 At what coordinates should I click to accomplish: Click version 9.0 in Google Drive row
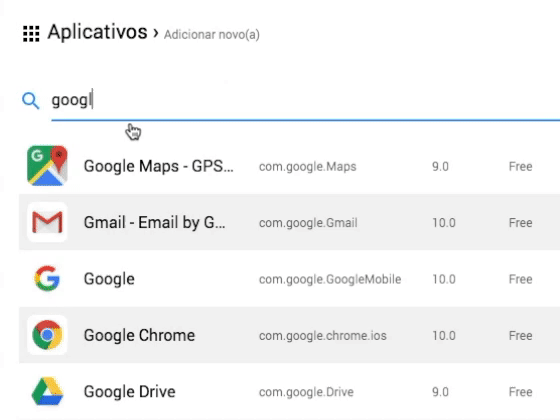[x=440, y=392]
